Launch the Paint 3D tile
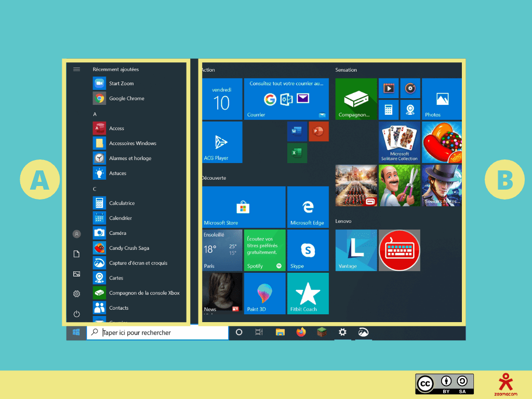This screenshot has width=532, height=399. tap(264, 294)
